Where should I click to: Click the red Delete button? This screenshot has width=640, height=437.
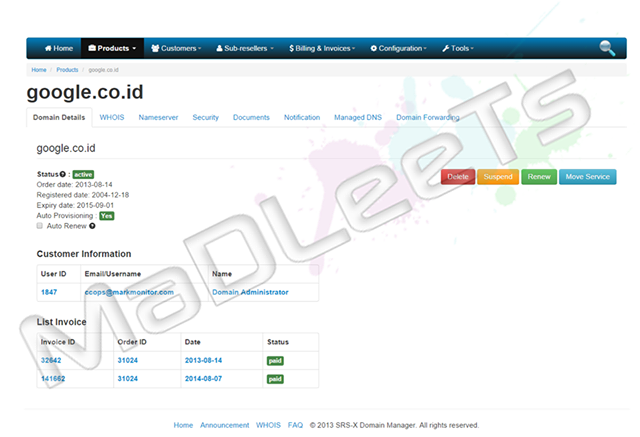[x=458, y=177]
